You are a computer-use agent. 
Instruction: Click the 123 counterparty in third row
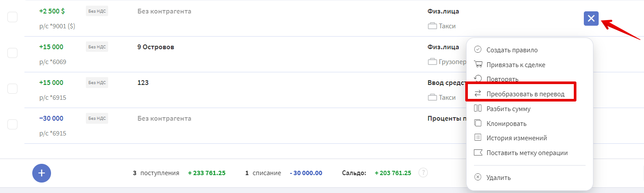[143, 83]
